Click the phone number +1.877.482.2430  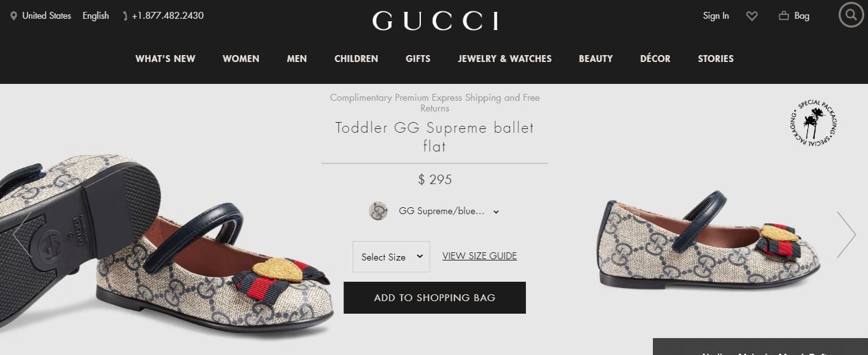(168, 16)
